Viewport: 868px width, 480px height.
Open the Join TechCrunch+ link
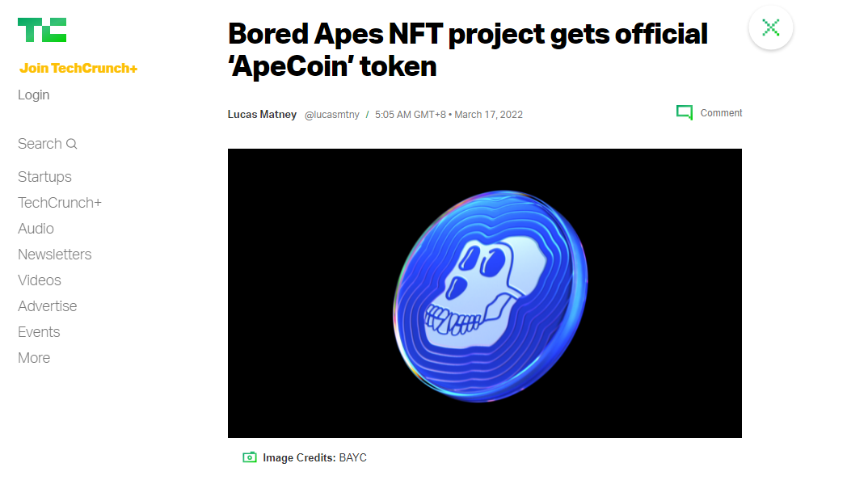click(78, 68)
